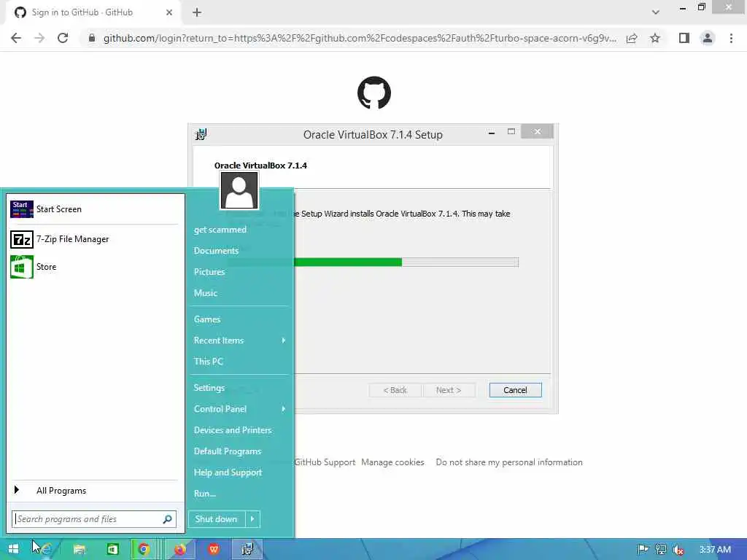Toggle Chrome side panel icon
Viewport: 747px width, 560px height.
[x=684, y=38]
